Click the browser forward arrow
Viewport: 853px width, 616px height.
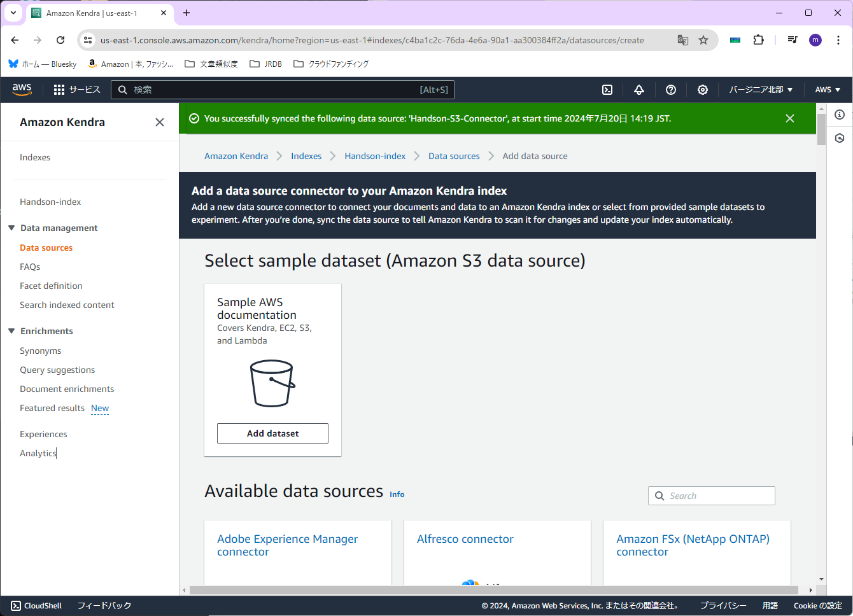(38, 40)
